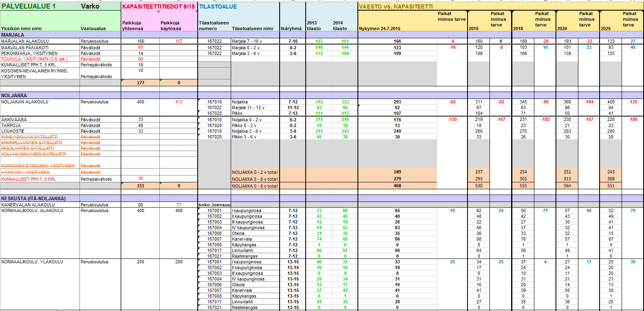Click the 468 current population total
The width and height of the screenshot is (644, 311).
(x=397, y=186)
